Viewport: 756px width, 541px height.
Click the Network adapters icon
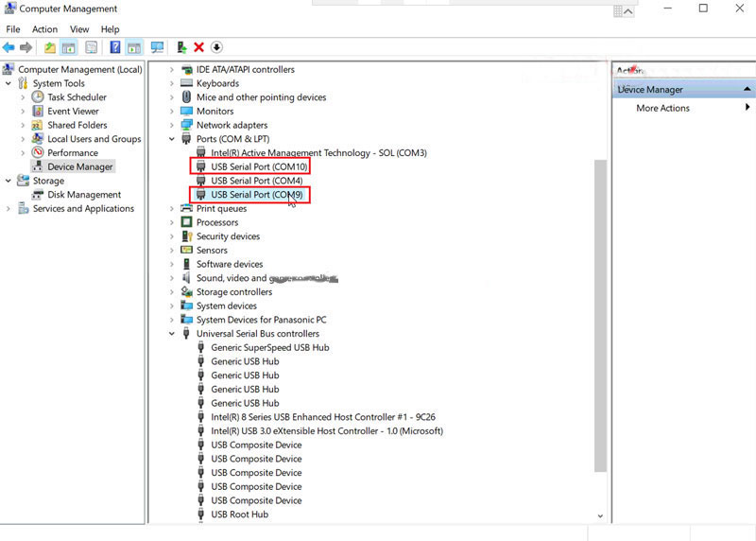pyautogui.click(x=186, y=125)
